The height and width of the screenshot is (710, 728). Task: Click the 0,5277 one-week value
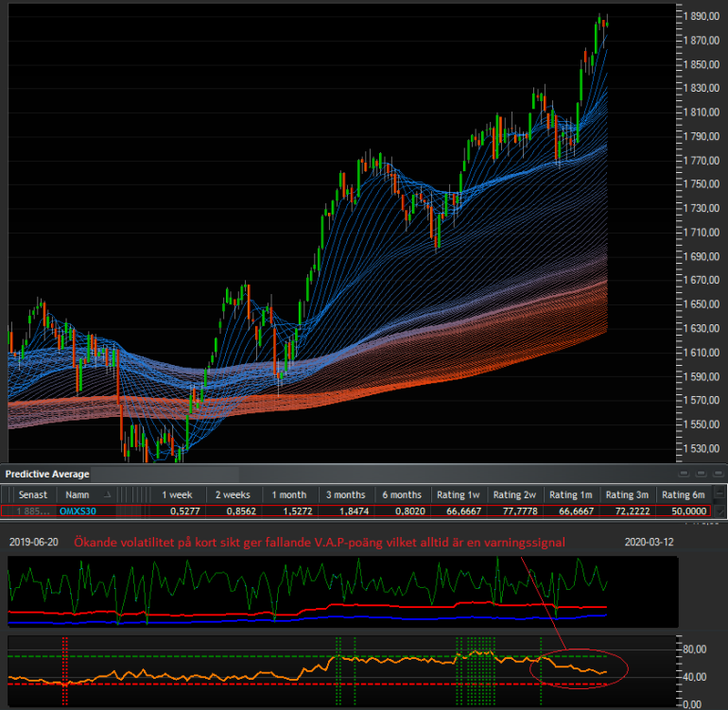click(184, 511)
